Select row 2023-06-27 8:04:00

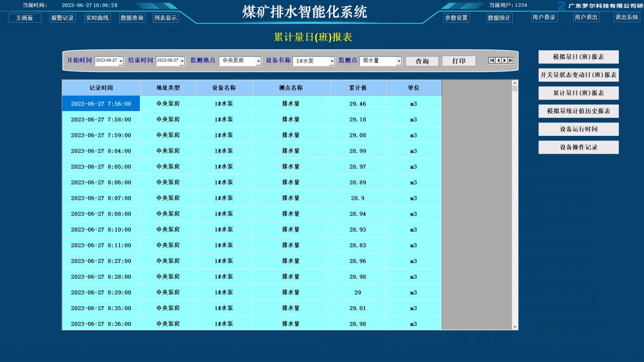252,151
